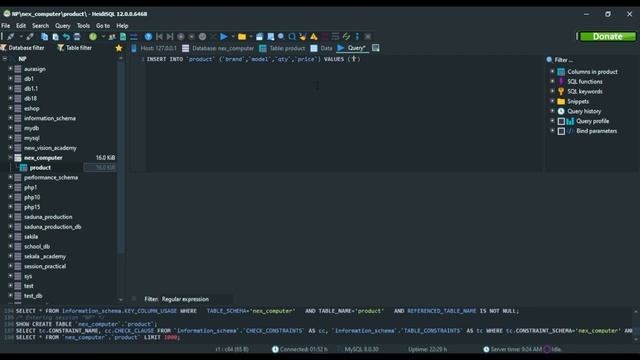Open the Search menu
Screen dimensions: 640x360
(40, 26)
